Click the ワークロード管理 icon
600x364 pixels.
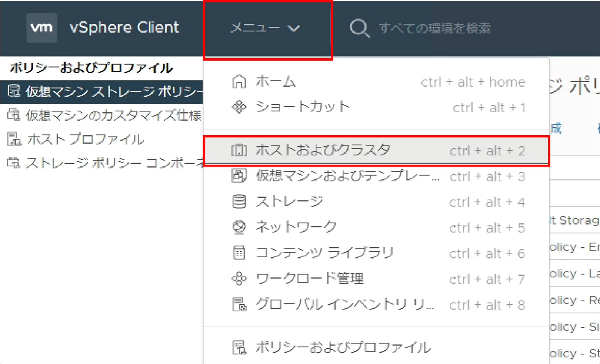(239, 279)
